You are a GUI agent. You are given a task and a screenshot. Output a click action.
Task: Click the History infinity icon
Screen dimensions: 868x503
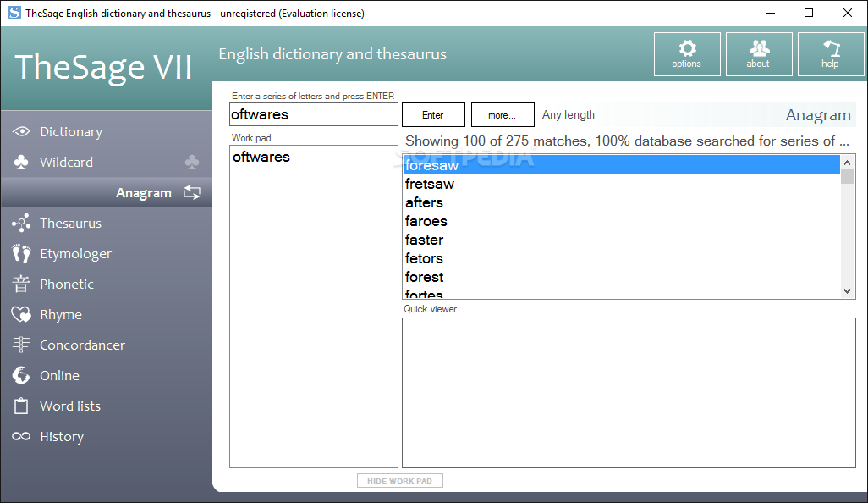coord(21,436)
